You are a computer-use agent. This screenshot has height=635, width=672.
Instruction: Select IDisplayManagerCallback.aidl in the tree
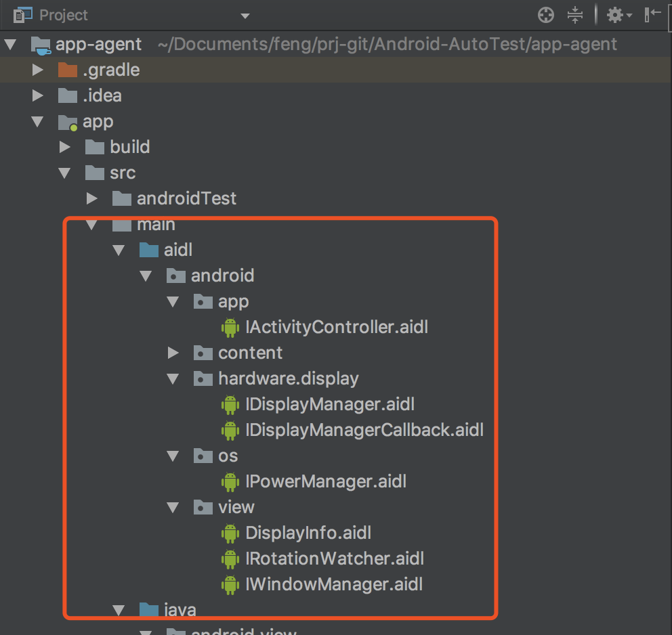pos(364,431)
